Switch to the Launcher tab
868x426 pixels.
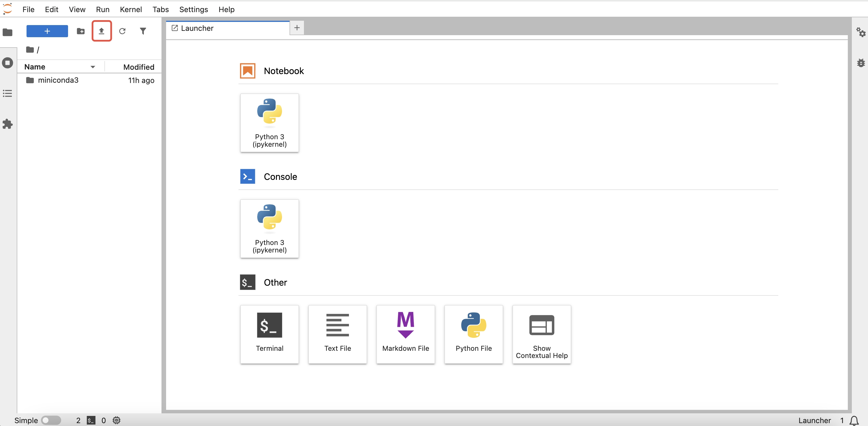(x=197, y=28)
